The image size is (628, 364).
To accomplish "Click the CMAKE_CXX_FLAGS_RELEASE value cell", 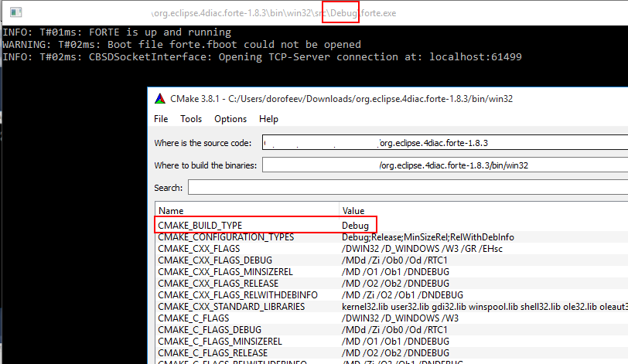I will click(x=395, y=284).
